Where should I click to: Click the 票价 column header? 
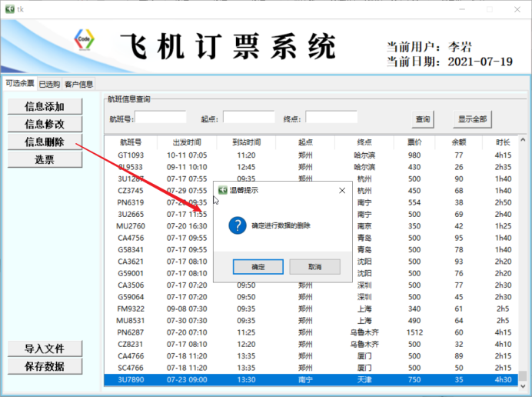[414, 142]
